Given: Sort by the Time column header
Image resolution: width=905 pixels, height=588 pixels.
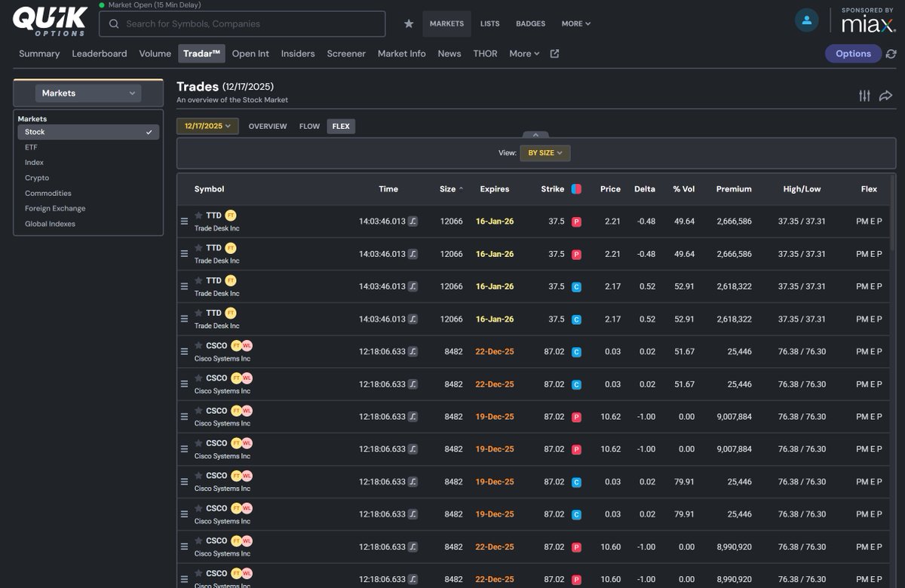Looking at the screenshot, I should pyautogui.click(x=388, y=189).
